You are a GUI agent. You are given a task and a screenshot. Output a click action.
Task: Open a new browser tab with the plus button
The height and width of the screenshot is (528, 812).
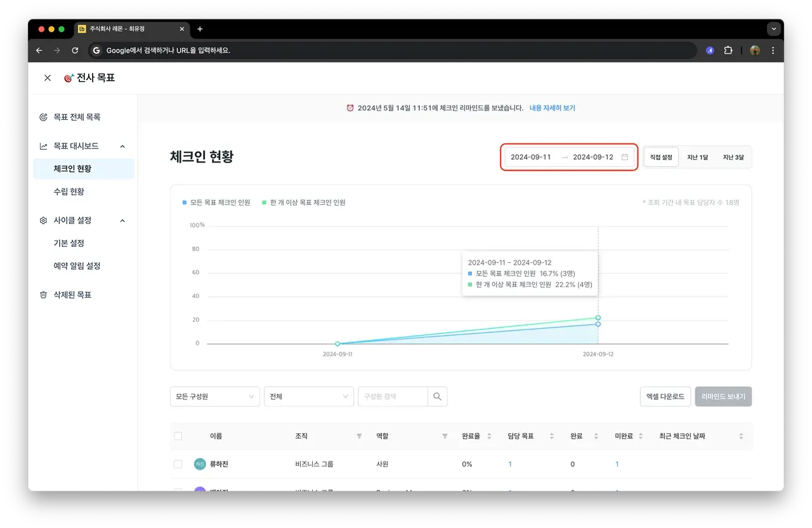point(200,29)
